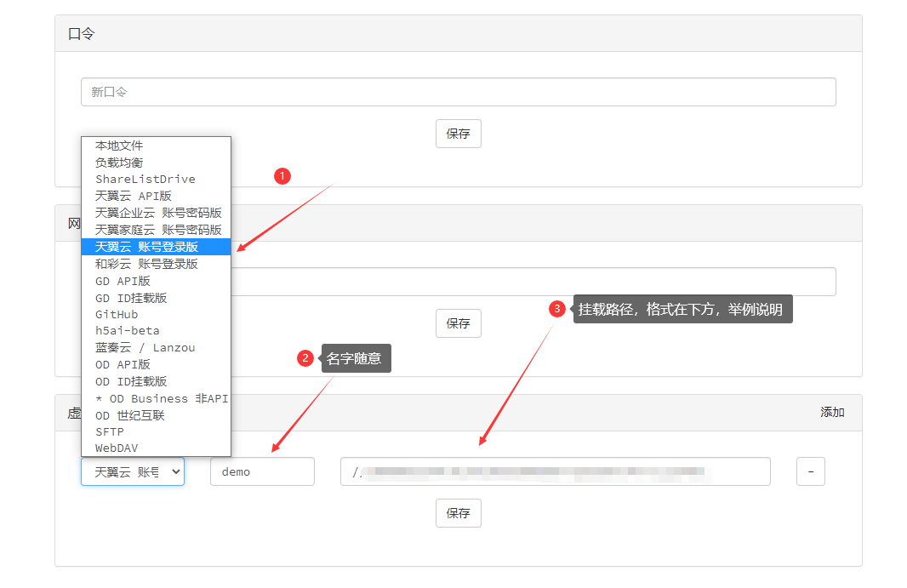Image resolution: width=907 pixels, height=588 pixels.
Task: Select h5ai-beta option
Action: [x=157, y=330]
